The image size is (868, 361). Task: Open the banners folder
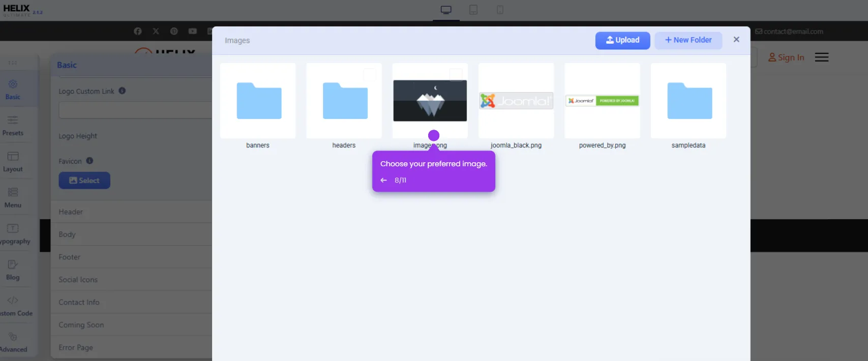[258, 101]
